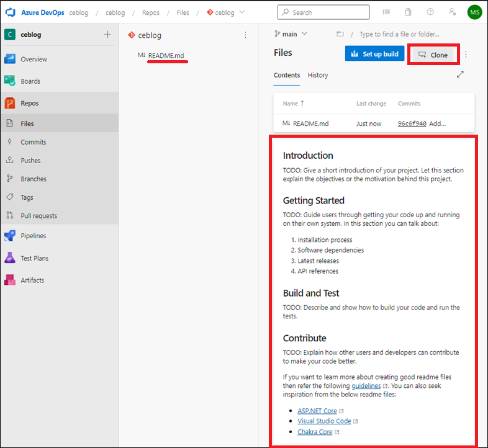Screen dimensions: 488x448
Task: Open the Chakra Core link
Action: (x=315, y=432)
